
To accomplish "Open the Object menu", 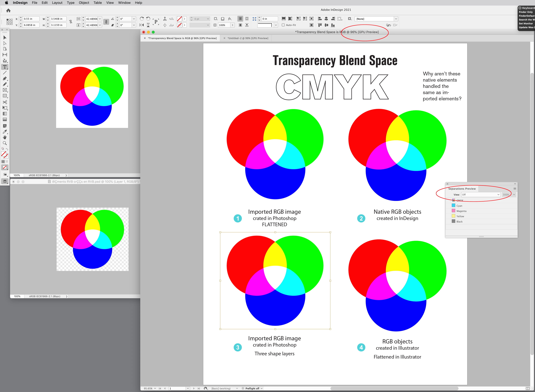I will click(84, 3).
